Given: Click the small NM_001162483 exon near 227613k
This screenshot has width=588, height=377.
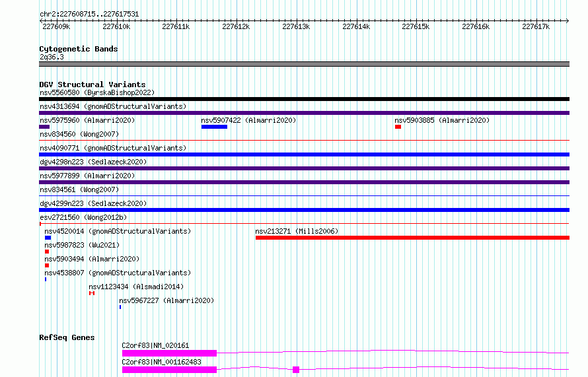Looking at the screenshot, I should [296, 370].
